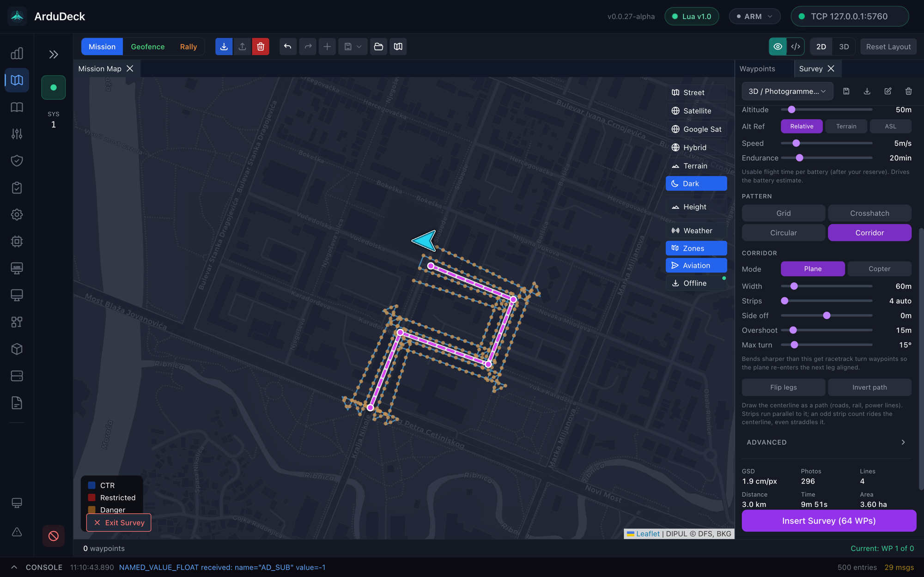
Task: Open the mission map sidebar icon
Action: (x=17, y=80)
